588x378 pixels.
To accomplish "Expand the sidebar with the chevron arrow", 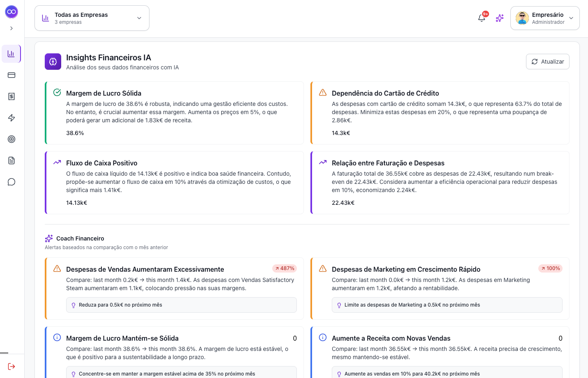I will point(11,28).
